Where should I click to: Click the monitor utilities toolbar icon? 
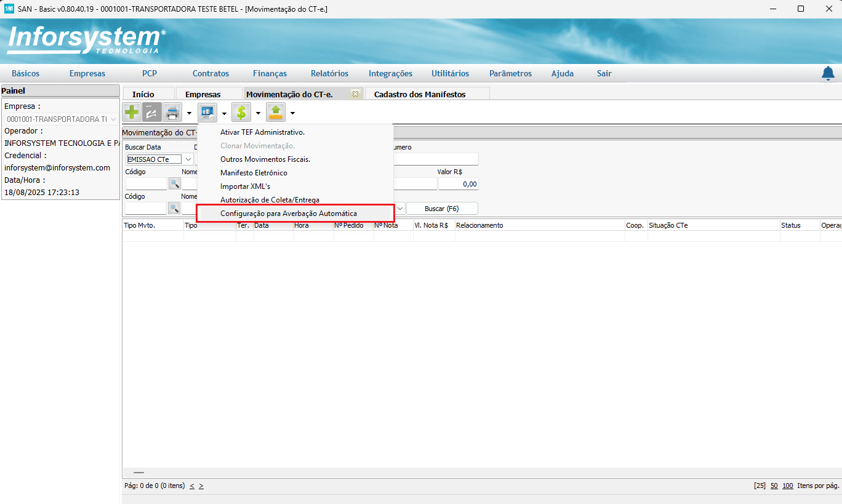(207, 113)
